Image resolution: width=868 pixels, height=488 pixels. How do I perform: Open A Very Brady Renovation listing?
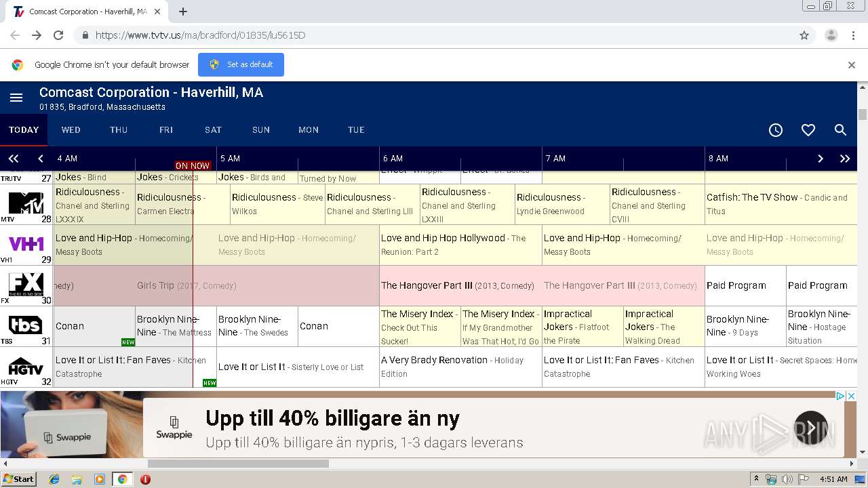[460, 367]
